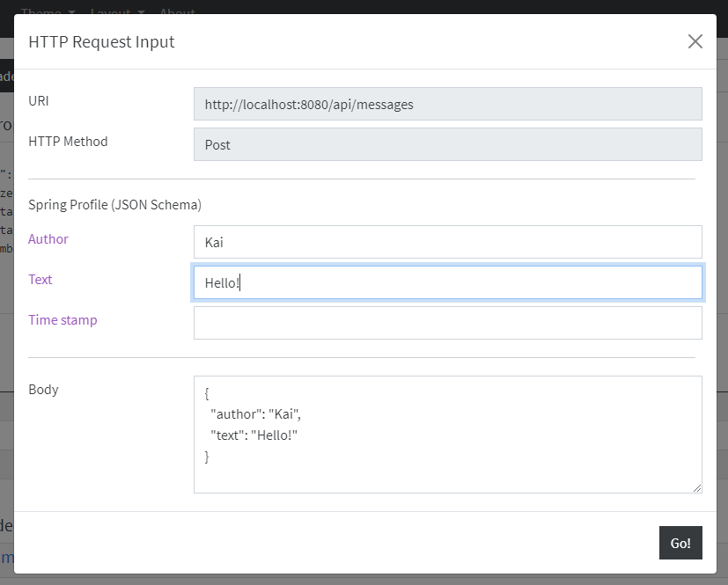
Task: Click the purple Time stamp label
Action: (x=63, y=320)
